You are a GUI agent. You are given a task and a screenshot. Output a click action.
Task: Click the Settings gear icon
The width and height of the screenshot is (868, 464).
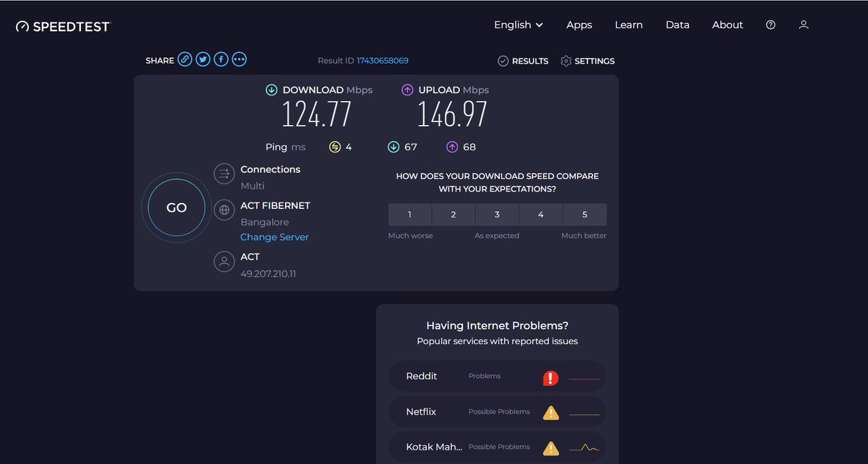[566, 61]
